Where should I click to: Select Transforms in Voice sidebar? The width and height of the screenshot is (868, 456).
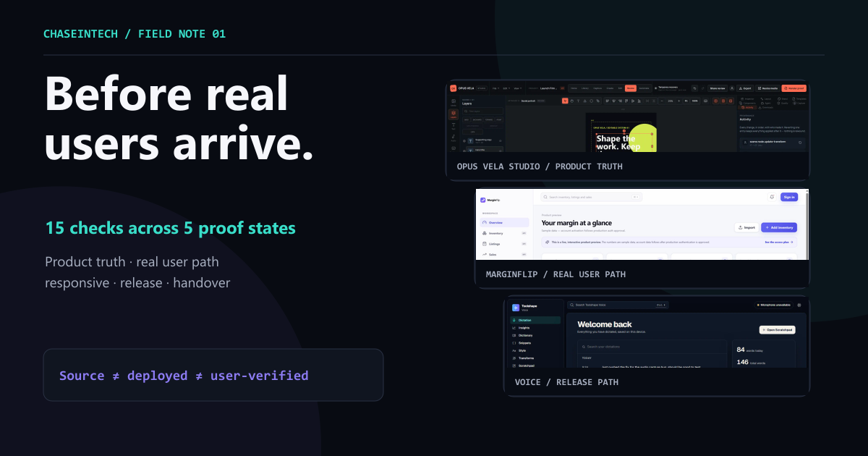pos(535,358)
